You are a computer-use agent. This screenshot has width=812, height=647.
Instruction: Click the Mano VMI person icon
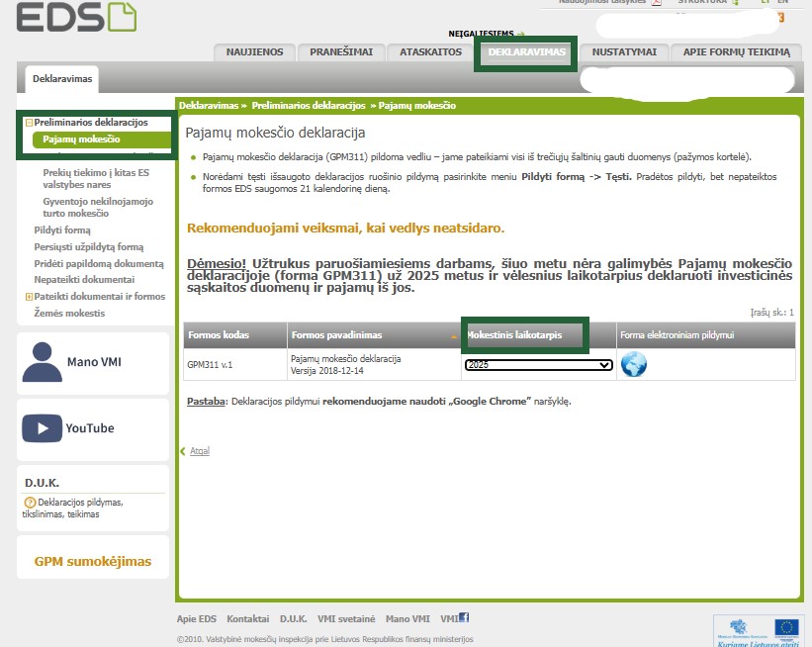[x=42, y=362]
